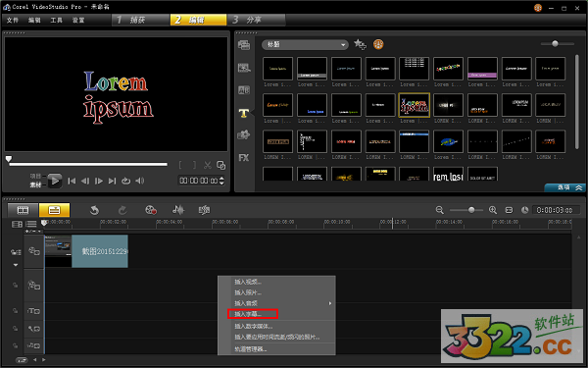
Task: Open the FX filter library
Action: click(x=244, y=158)
